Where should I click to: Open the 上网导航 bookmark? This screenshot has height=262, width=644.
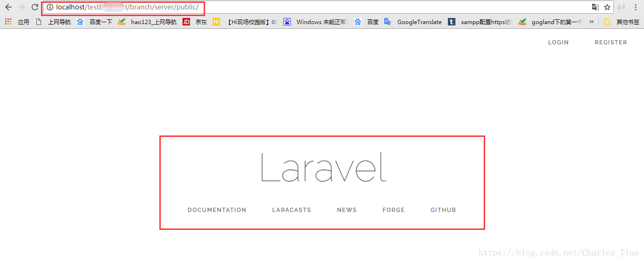click(x=53, y=22)
